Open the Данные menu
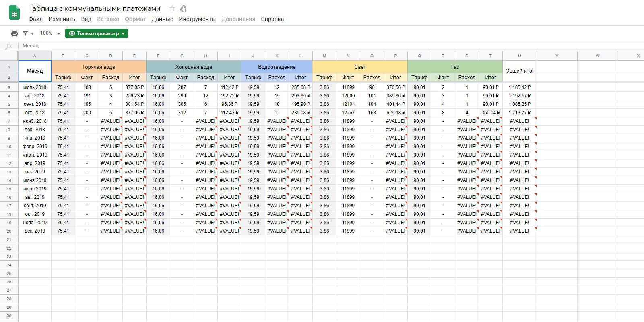This screenshot has height=322, width=644. point(162,19)
